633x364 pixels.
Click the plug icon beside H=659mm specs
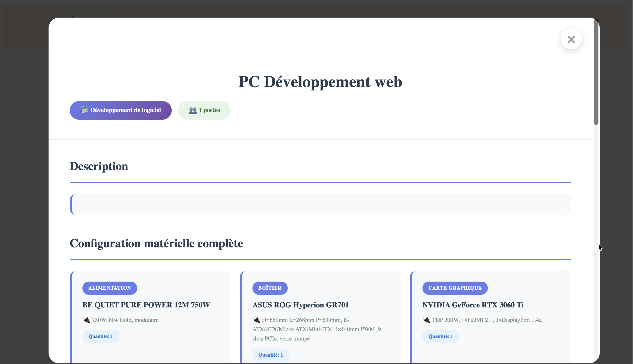pyautogui.click(x=256, y=320)
